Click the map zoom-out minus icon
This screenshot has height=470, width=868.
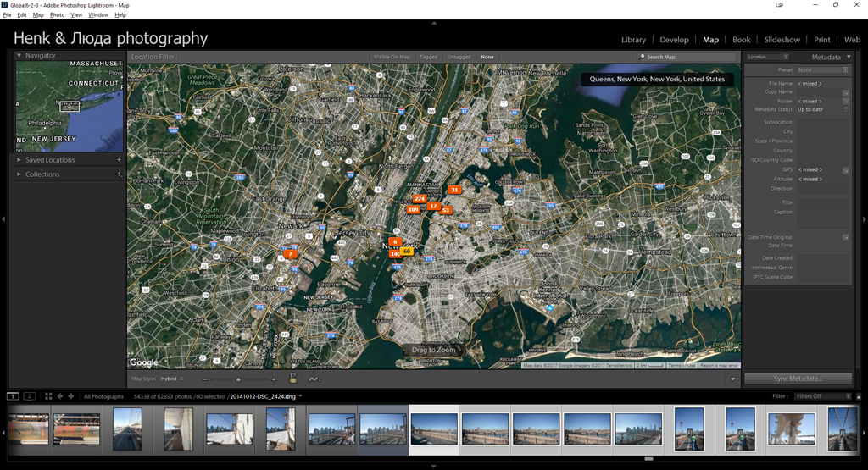(x=205, y=379)
